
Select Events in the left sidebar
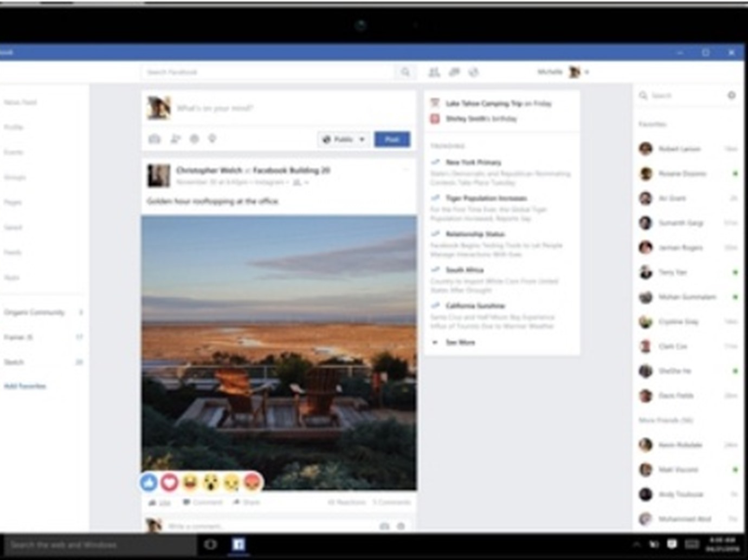(x=14, y=152)
